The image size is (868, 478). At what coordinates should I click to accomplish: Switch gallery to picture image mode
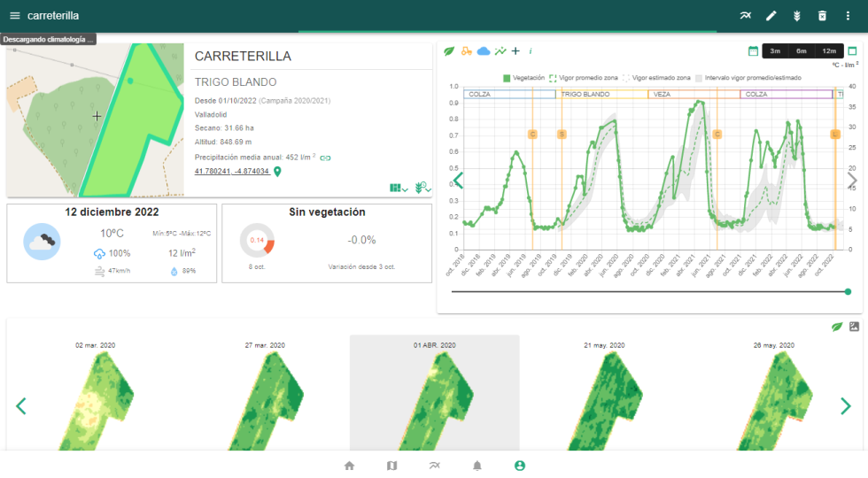pyautogui.click(x=854, y=327)
